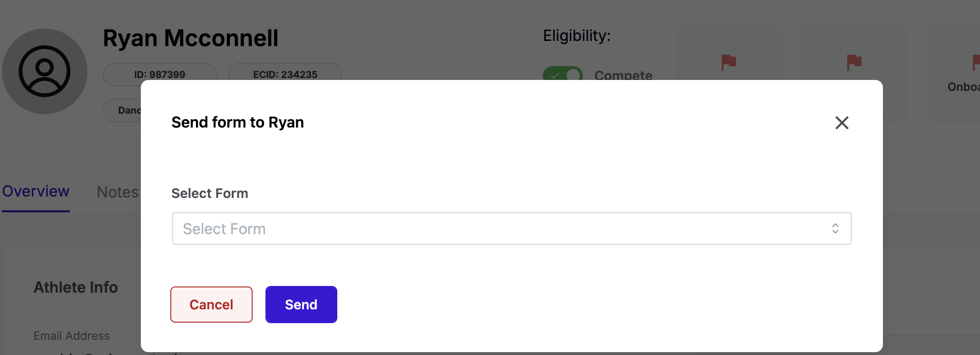Image resolution: width=980 pixels, height=355 pixels.
Task: Click the profile avatar icon
Action: [45, 71]
